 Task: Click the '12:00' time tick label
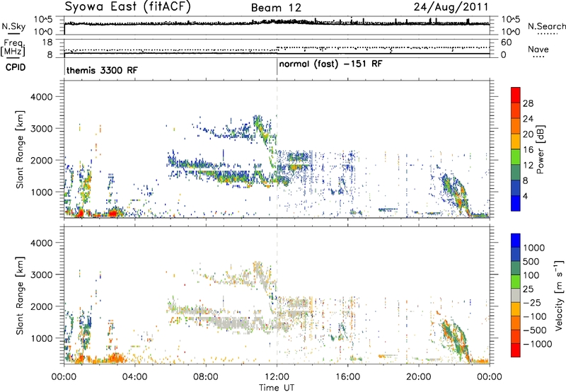pos(277,376)
